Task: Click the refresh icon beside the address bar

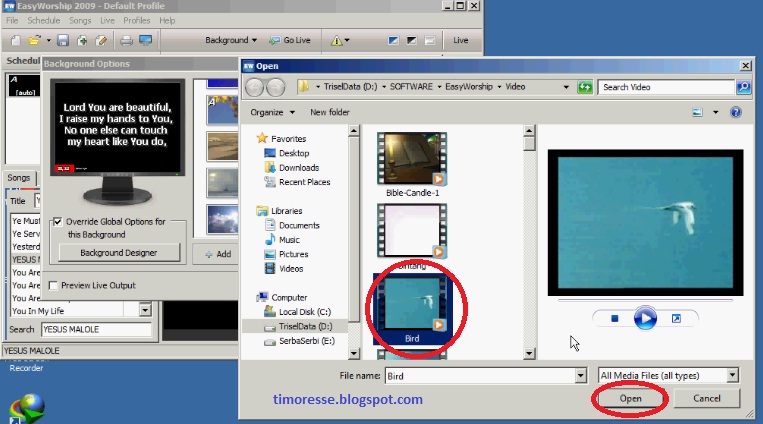Action: [585, 87]
